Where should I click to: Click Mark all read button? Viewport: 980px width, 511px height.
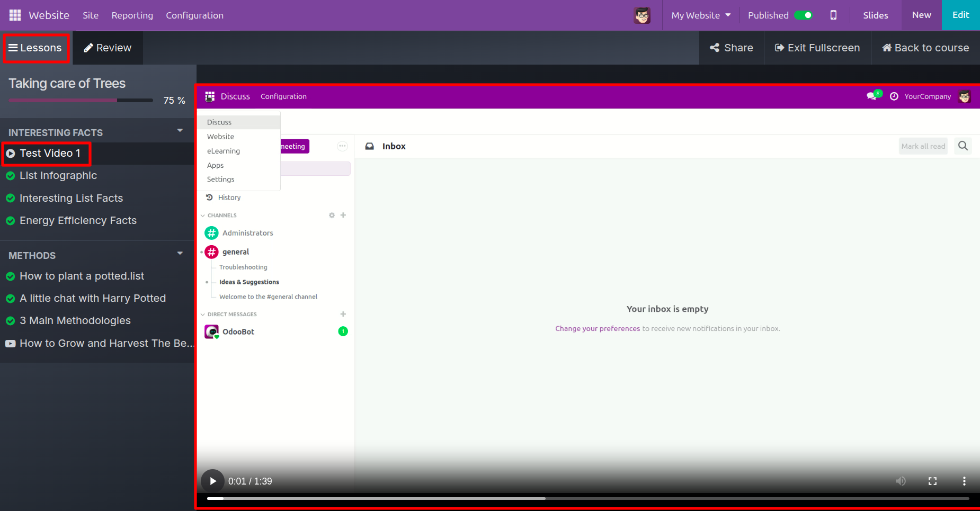pyautogui.click(x=923, y=146)
